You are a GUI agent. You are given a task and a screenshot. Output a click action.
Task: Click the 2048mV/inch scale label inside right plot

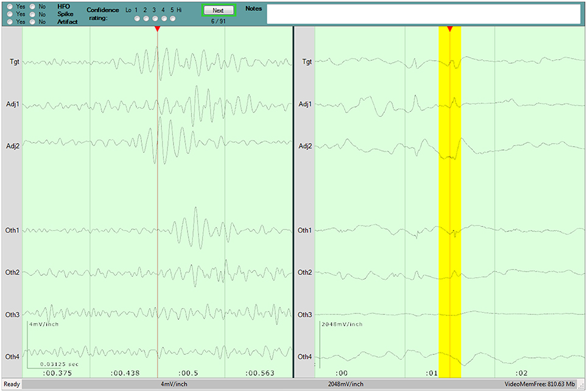[342, 324]
